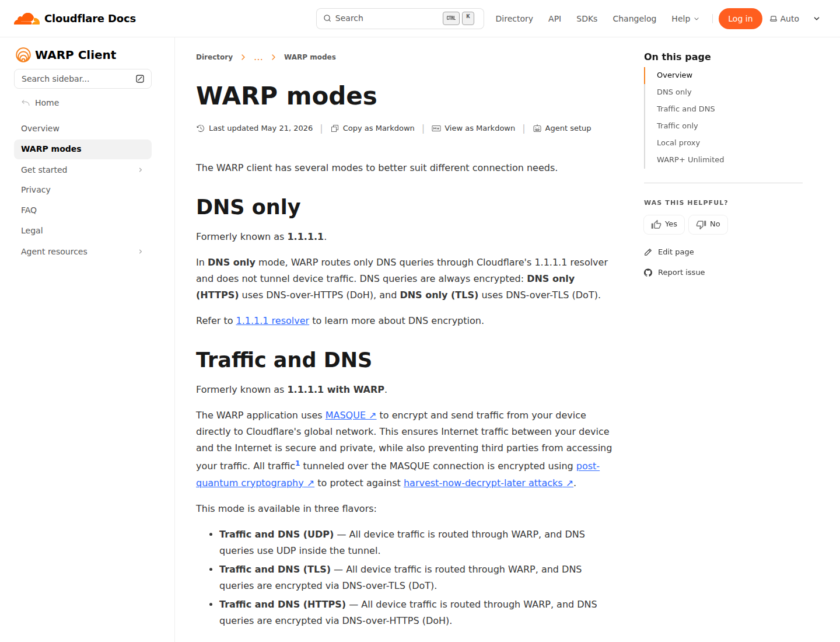Open the SDKs header link

click(587, 19)
